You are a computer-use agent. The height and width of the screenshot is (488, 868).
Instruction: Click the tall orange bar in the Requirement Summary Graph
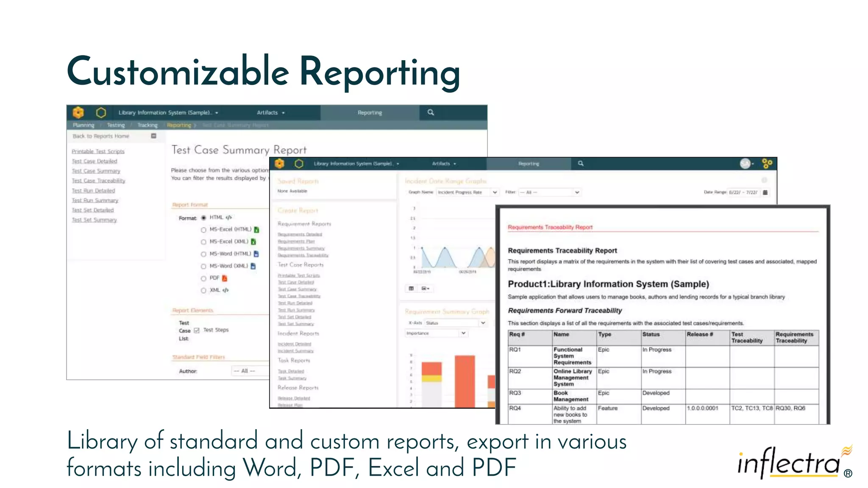pos(465,381)
